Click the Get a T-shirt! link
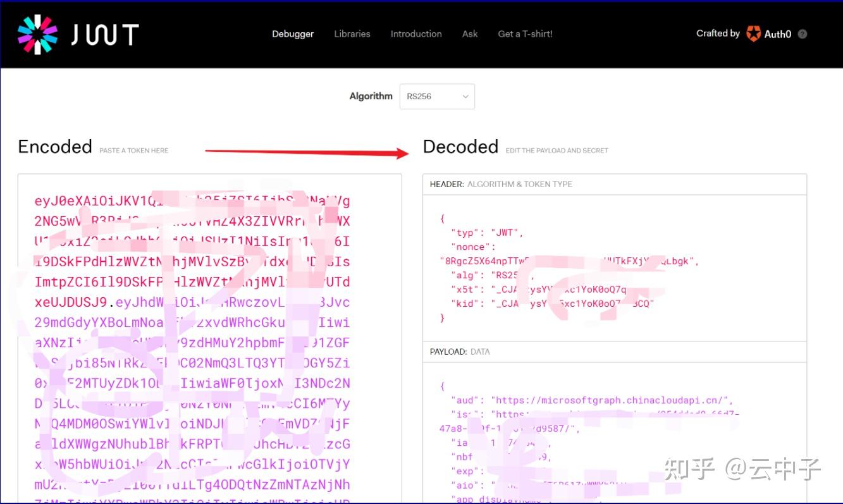Screen dimensions: 843x504 pyautogui.click(x=525, y=34)
